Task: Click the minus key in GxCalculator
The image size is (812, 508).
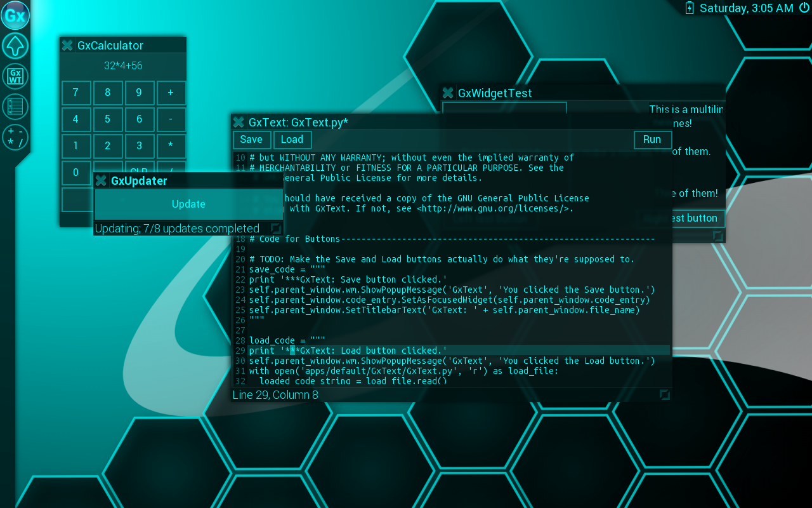Action: [171, 119]
